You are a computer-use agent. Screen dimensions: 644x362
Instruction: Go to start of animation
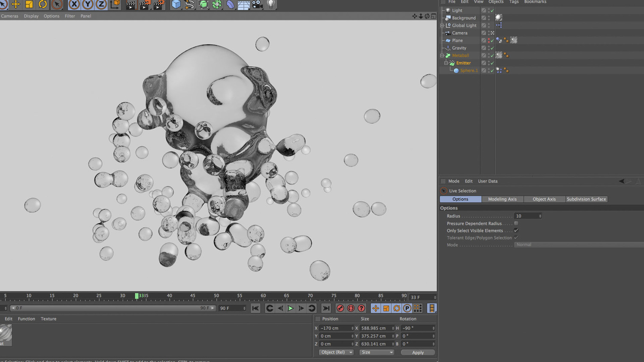255,308
